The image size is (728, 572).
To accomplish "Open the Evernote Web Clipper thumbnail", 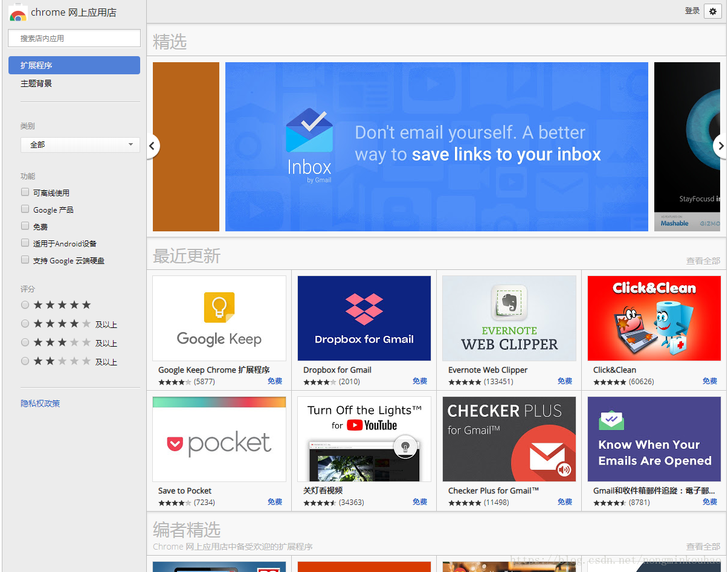I will coord(509,318).
